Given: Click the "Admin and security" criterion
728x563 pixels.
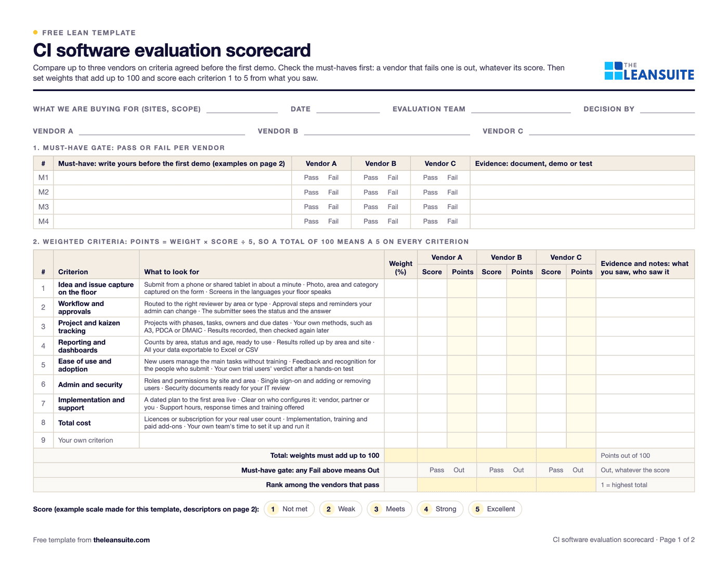Looking at the screenshot, I should point(90,385).
